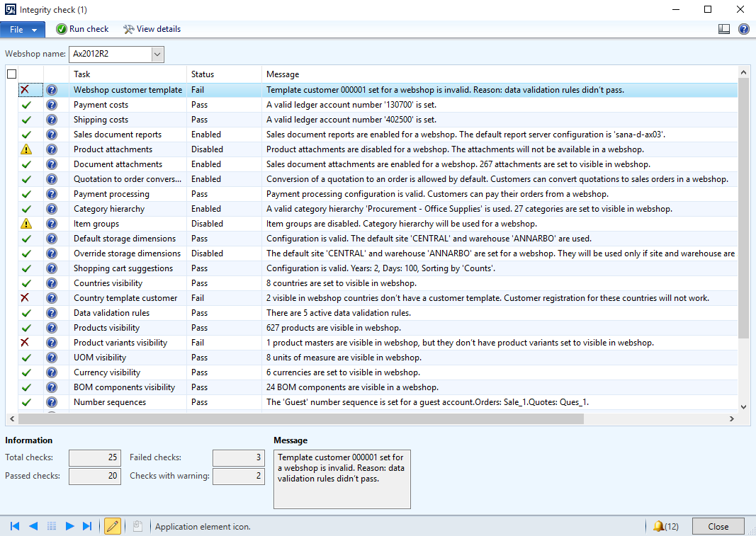Click warning icon on Product attachments row
The image size is (756, 536).
26,149
